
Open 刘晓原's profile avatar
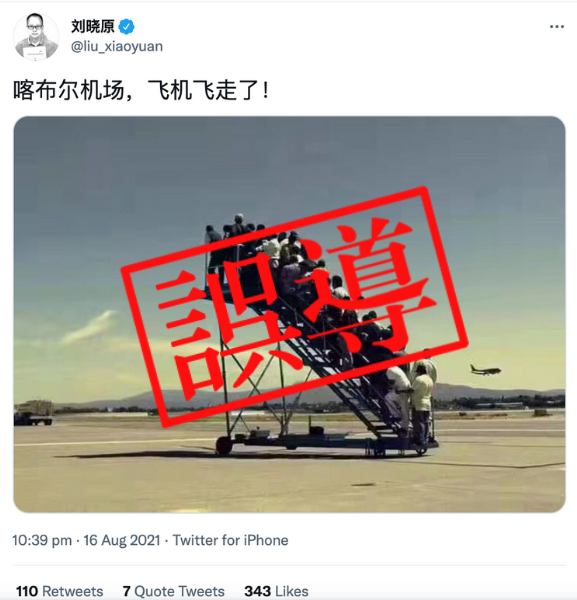[36, 37]
